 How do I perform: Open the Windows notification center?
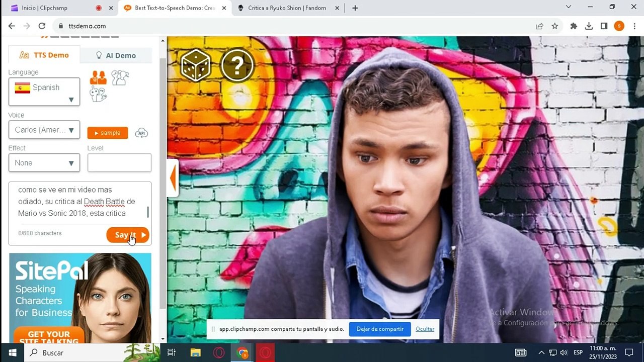point(629,353)
